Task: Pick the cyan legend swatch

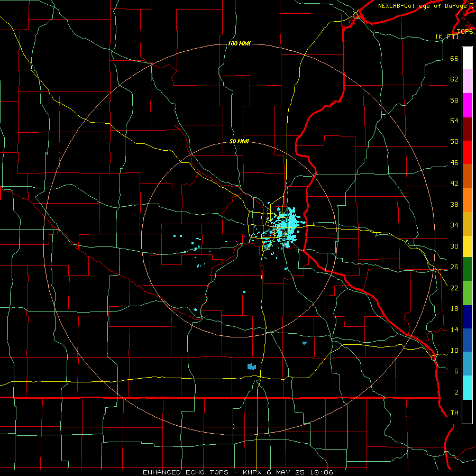Action: tap(467, 388)
